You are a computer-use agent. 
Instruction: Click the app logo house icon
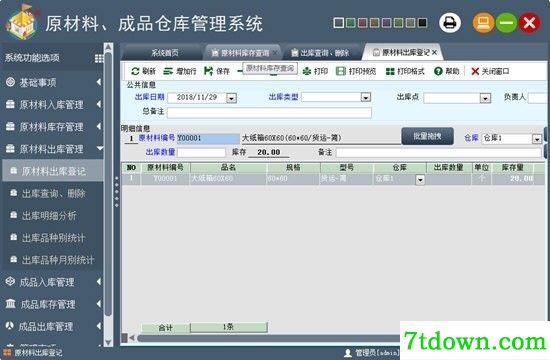(x=22, y=22)
